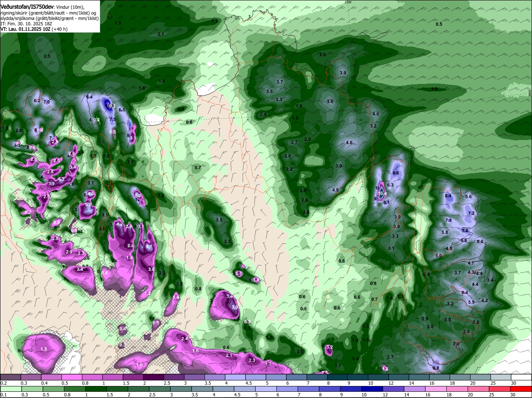Click the '15W' longitude label on the map

347,2
